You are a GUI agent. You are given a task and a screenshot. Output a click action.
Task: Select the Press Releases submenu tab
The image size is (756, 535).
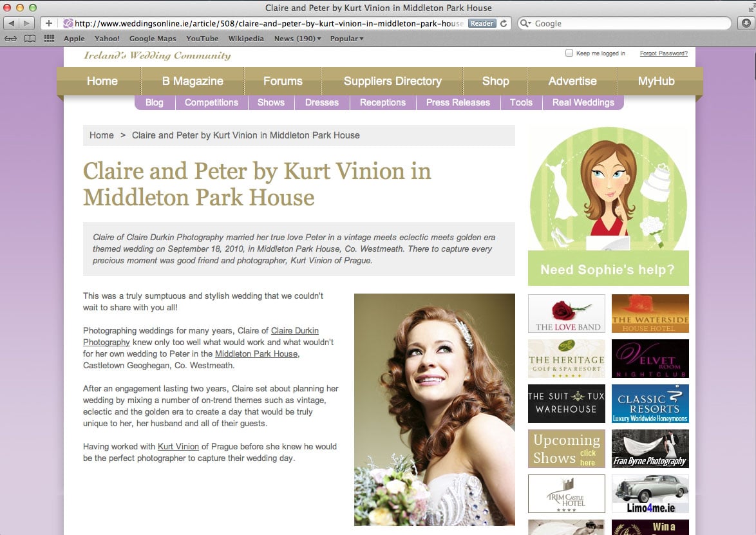tap(458, 102)
